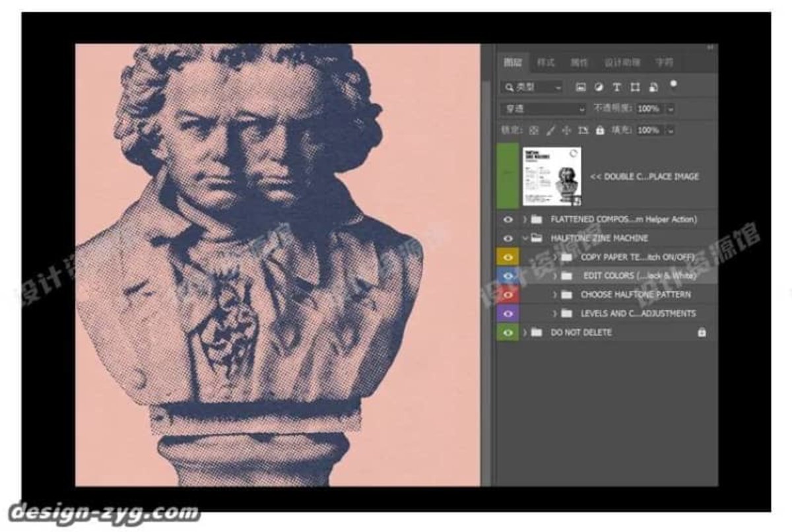Image resolution: width=792 pixels, height=532 pixels.
Task: Click the lock icon on DO NOT DELETE
Action: 702,333
